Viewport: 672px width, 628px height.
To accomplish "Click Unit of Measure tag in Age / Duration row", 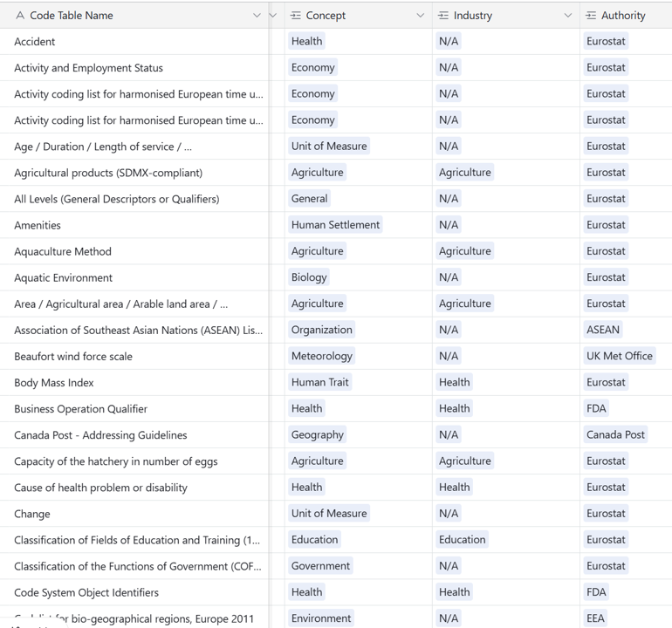I will pos(329,146).
